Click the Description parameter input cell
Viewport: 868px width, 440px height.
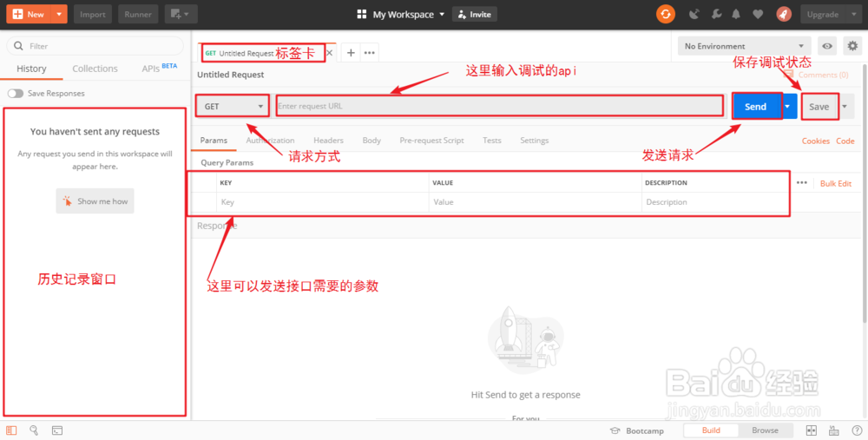click(715, 202)
